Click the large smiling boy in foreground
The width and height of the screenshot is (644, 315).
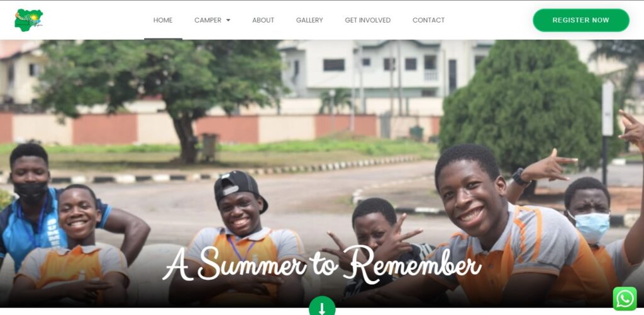point(493,230)
